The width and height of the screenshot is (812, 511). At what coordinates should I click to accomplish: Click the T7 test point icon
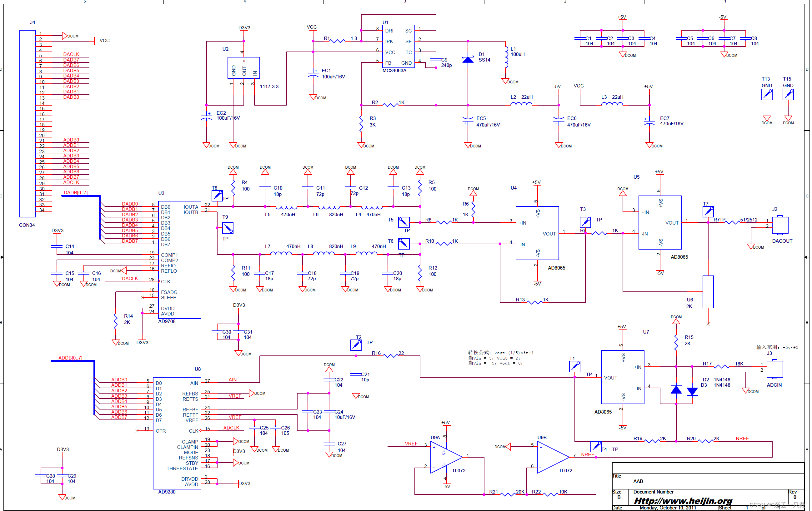708,212
